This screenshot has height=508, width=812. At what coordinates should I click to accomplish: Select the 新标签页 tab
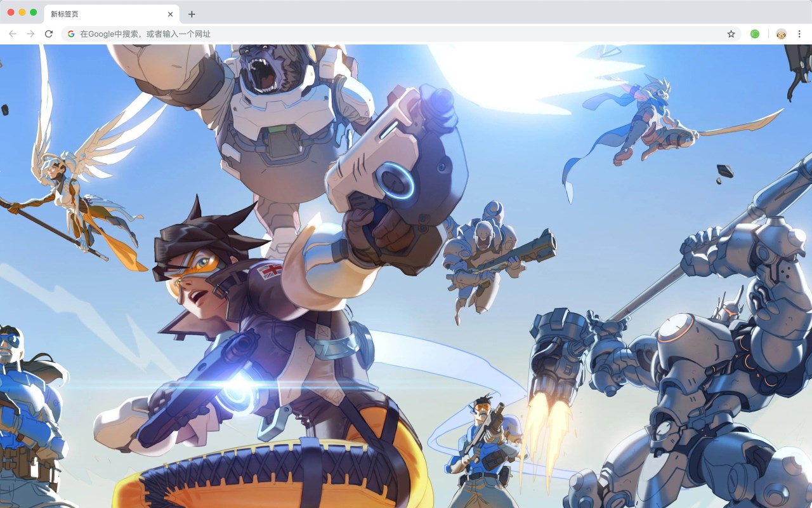pos(111,14)
